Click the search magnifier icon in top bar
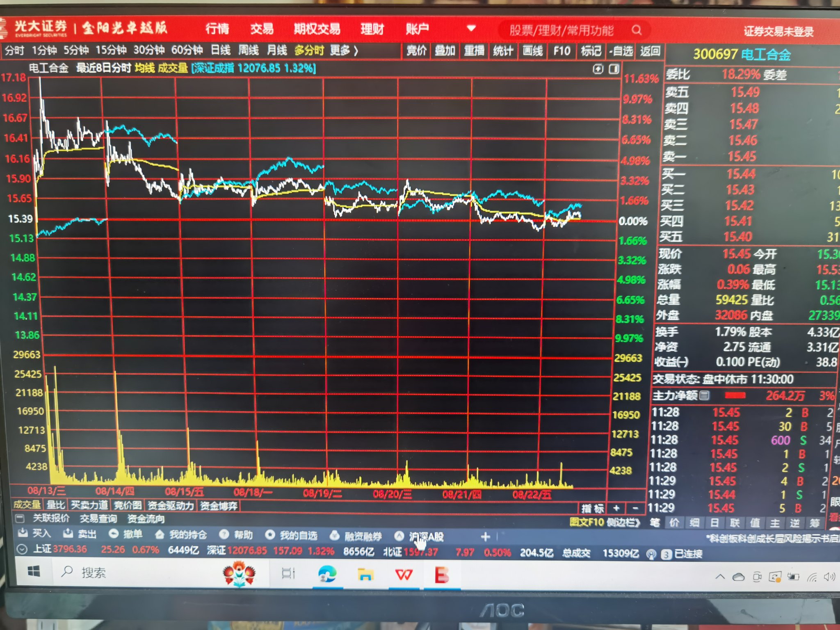Viewport: 840px width, 630px height. point(636,30)
